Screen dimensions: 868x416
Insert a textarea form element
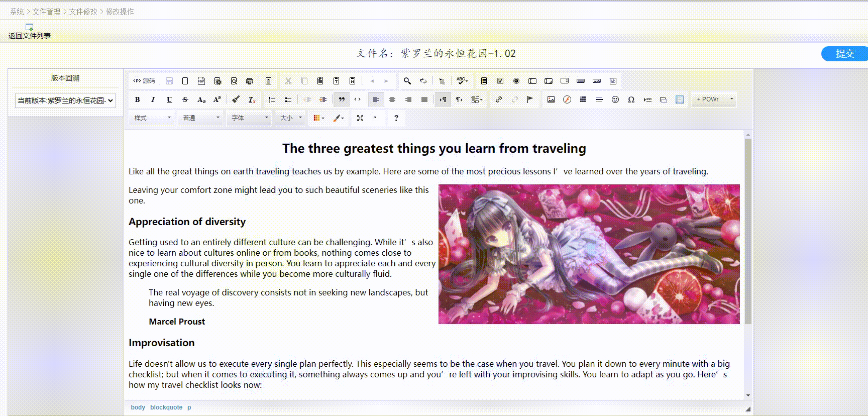[549, 81]
